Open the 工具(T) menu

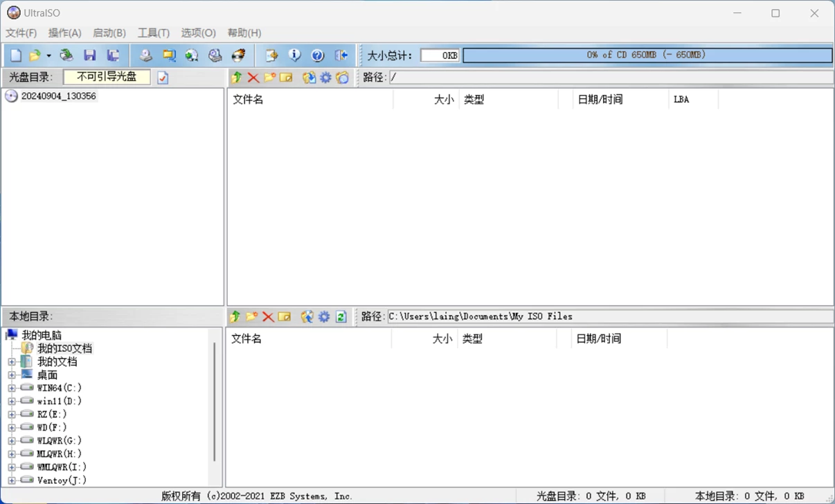(153, 33)
